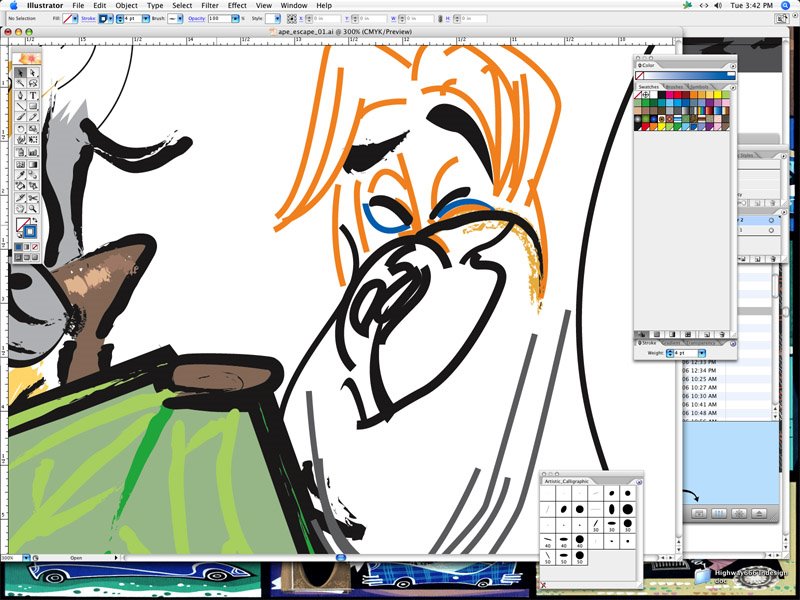Select the Warp tool
The image size is (800, 600).
coord(20,139)
